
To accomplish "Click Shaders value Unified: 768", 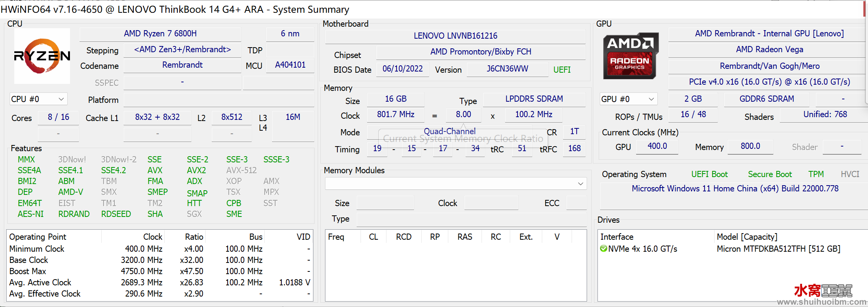I will point(825,114).
